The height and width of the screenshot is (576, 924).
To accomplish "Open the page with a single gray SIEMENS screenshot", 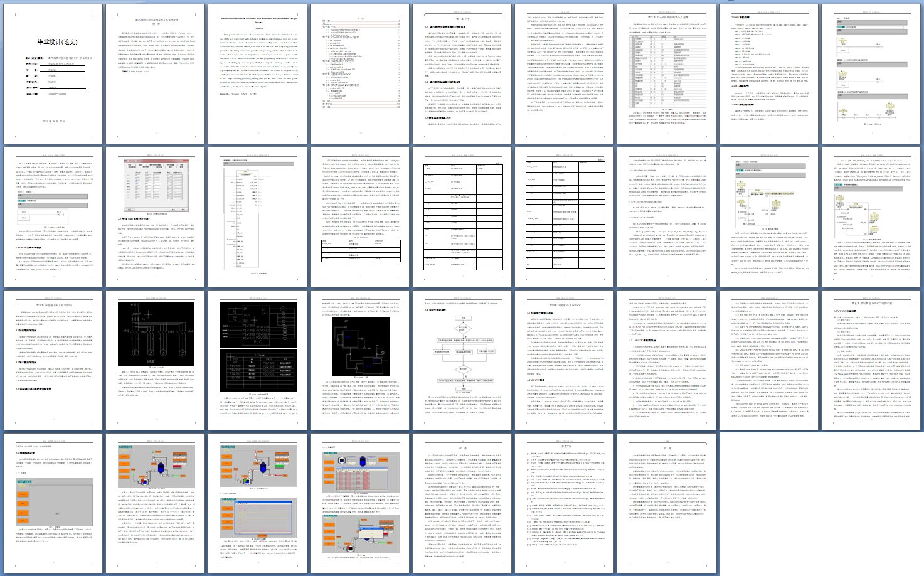I will point(53,503).
